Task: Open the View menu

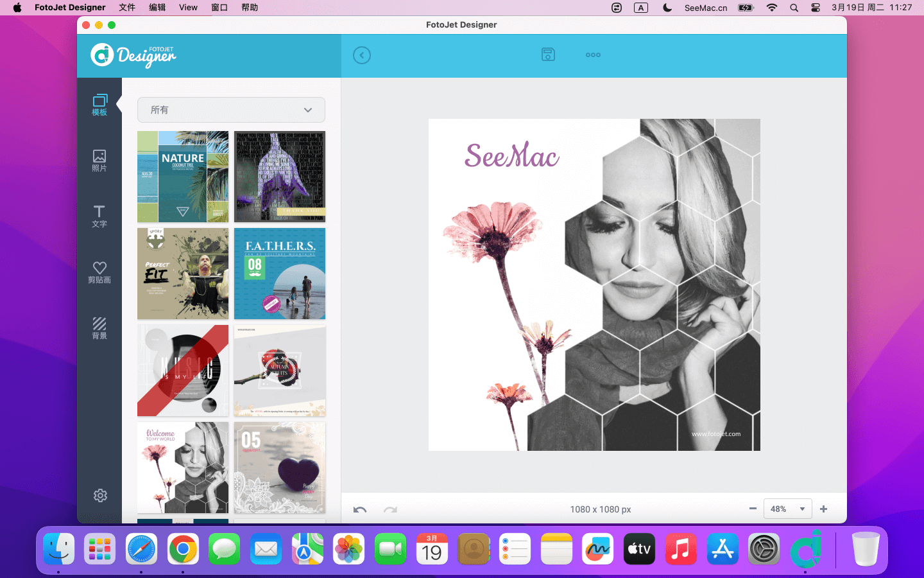Action: pyautogui.click(x=188, y=8)
